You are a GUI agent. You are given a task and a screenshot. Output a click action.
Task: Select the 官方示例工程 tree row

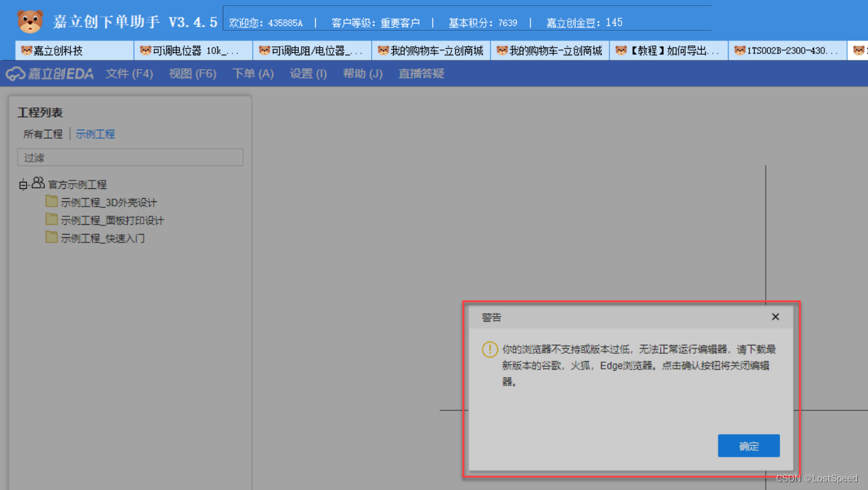77,185
